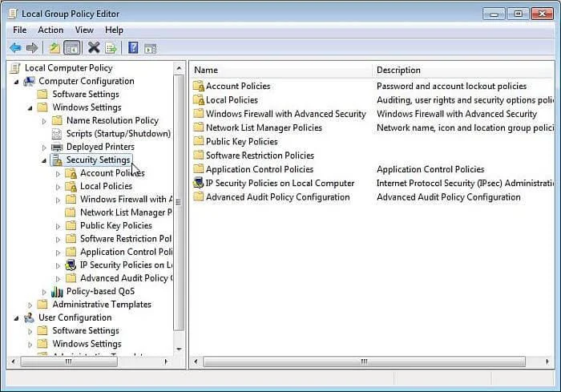Click Network List Manager folder icon in tree
Viewport: 561px width, 392px height.
(x=71, y=212)
